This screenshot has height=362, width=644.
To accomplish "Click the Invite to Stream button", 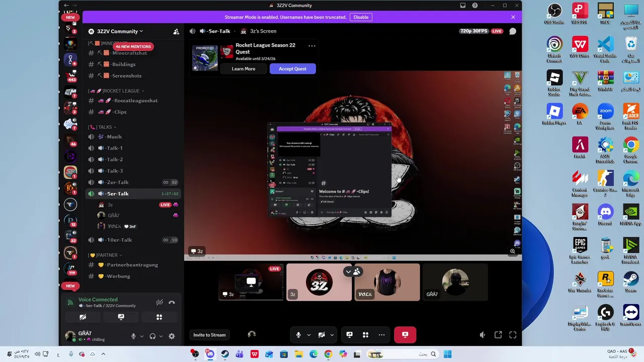I will tap(209, 335).
